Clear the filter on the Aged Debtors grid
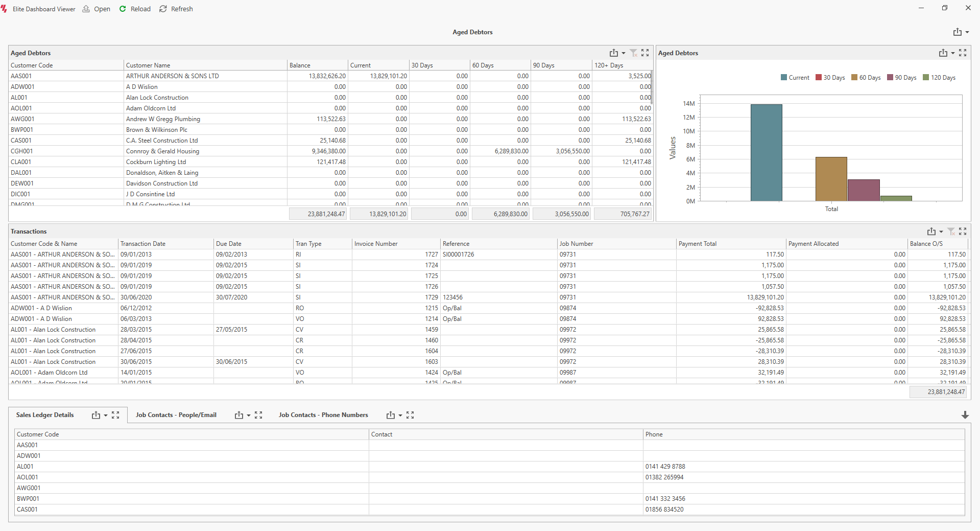The height and width of the screenshot is (531, 980). click(634, 53)
